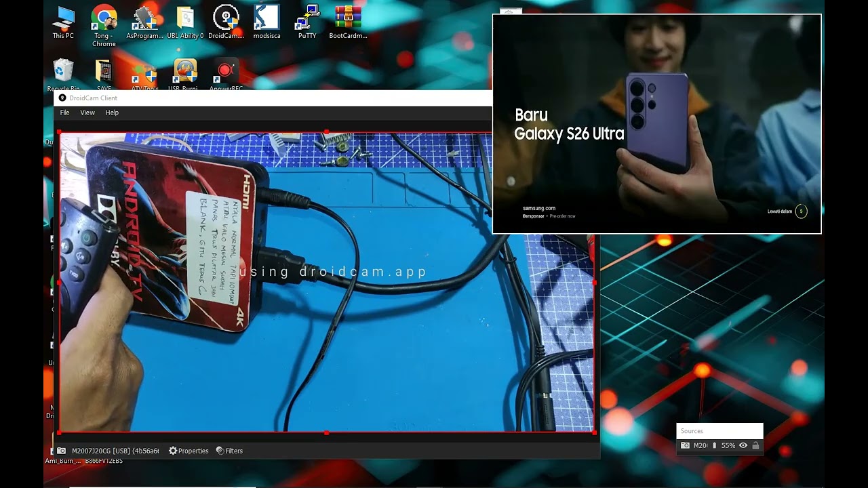The height and width of the screenshot is (488, 868).
Task: Click the camera source icon in DroidCam bar
Action: click(62, 451)
